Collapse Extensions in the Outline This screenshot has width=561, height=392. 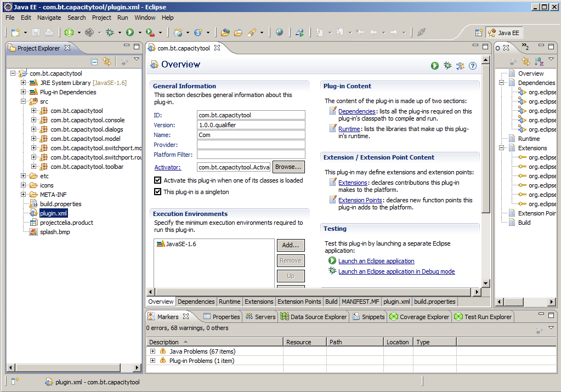point(502,148)
